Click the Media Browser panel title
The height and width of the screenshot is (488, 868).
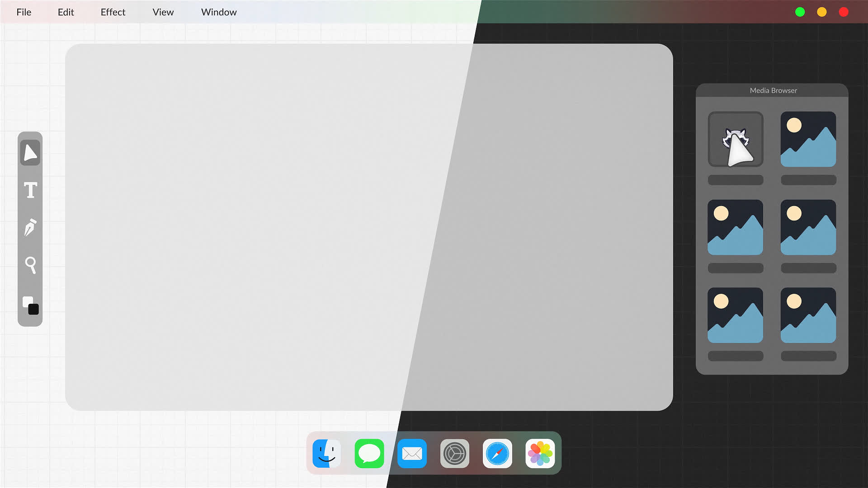pos(773,90)
